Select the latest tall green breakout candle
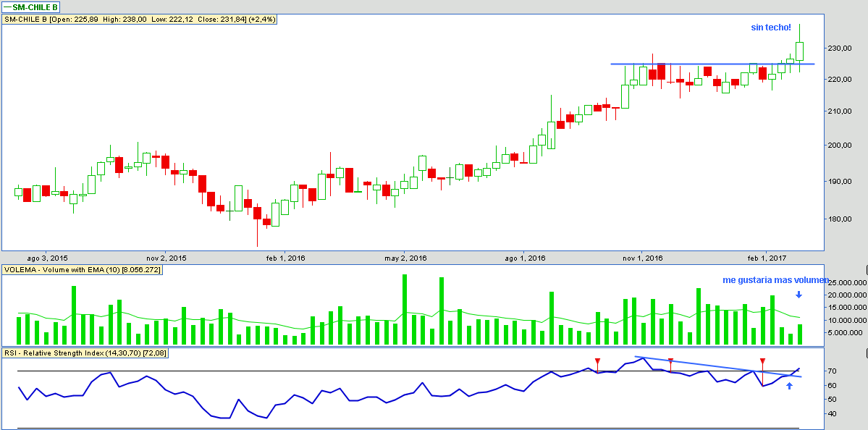 (799, 51)
